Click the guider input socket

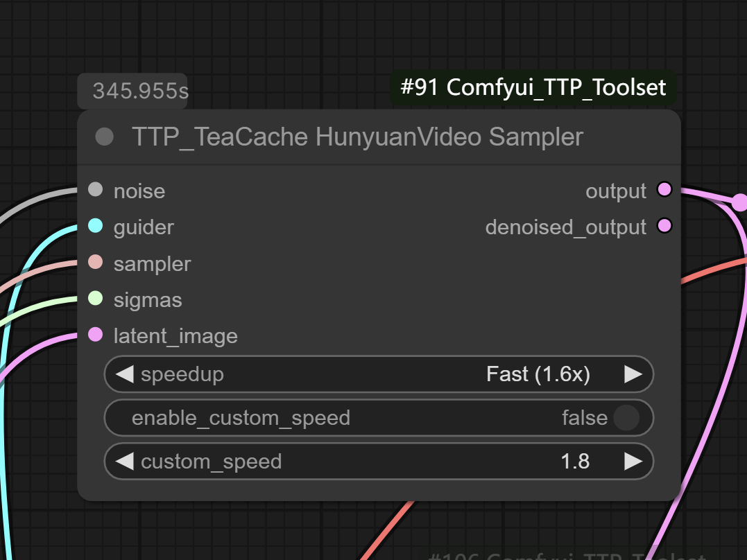(x=95, y=227)
